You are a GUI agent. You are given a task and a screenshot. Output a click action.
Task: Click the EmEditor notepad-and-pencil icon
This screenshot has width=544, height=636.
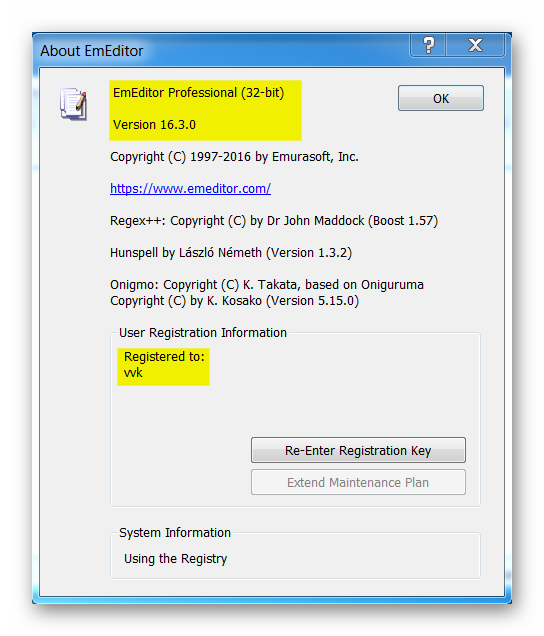coord(73,104)
